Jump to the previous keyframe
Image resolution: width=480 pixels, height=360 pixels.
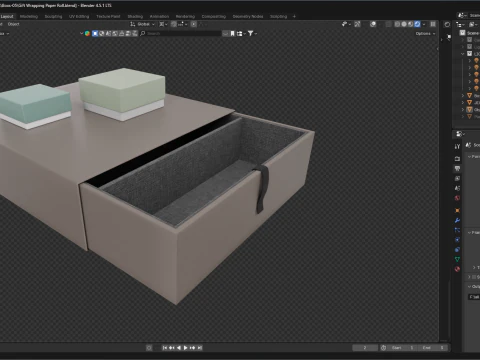(172, 348)
